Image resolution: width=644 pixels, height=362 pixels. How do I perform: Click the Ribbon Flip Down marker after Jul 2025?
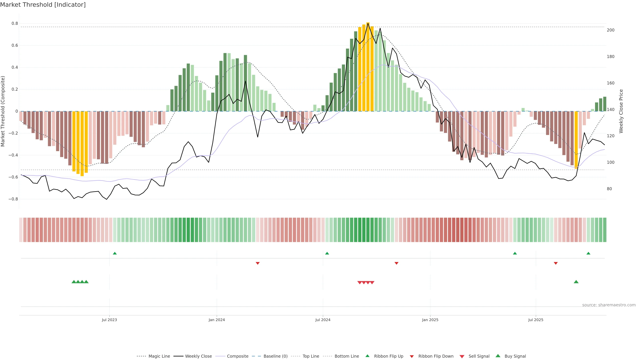pos(556,263)
